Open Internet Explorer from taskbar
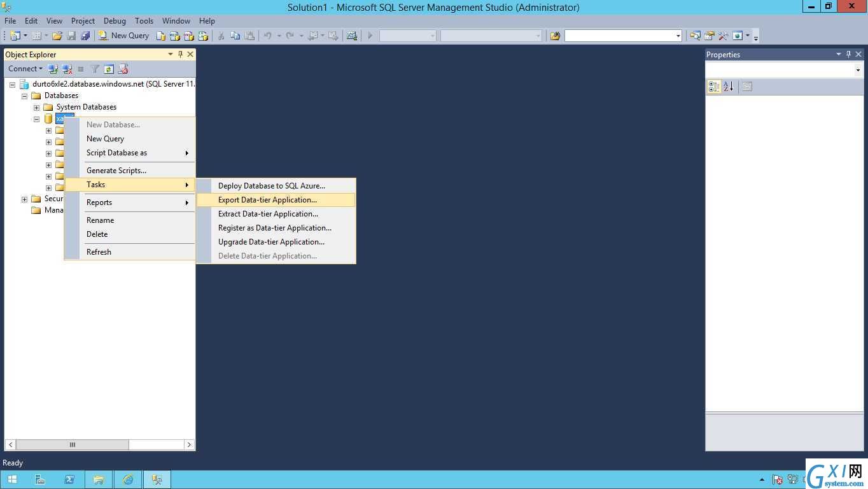 coord(128,479)
